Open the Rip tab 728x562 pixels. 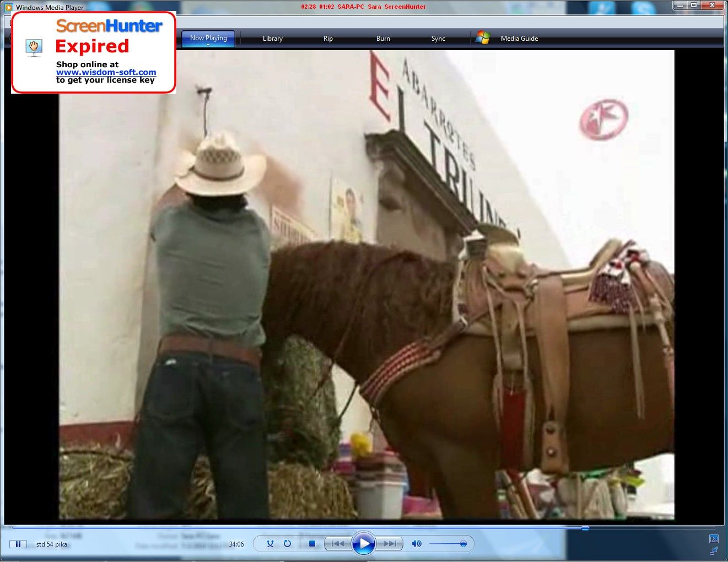click(x=328, y=39)
